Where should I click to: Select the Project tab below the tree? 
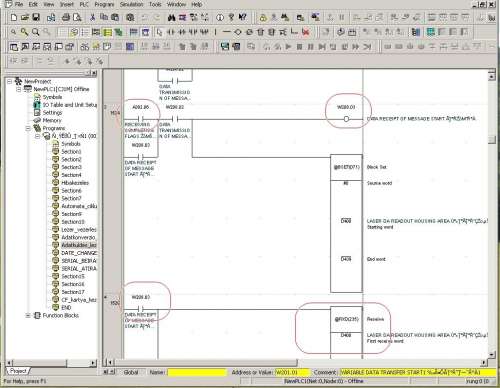click(18, 371)
